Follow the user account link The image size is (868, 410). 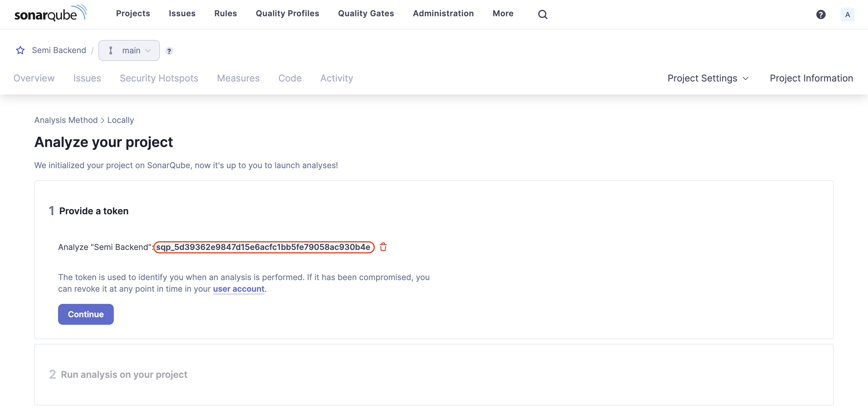[x=238, y=289]
